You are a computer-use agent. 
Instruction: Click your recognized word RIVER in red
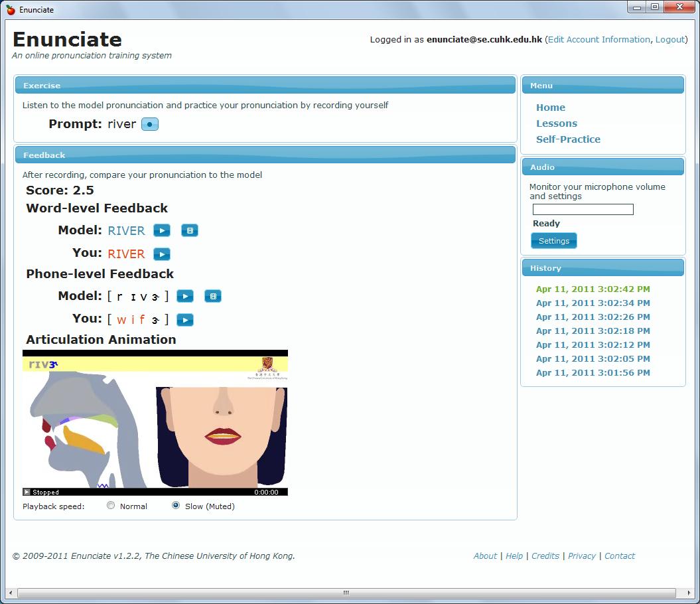pyautogui.click(x=126, y=254)
